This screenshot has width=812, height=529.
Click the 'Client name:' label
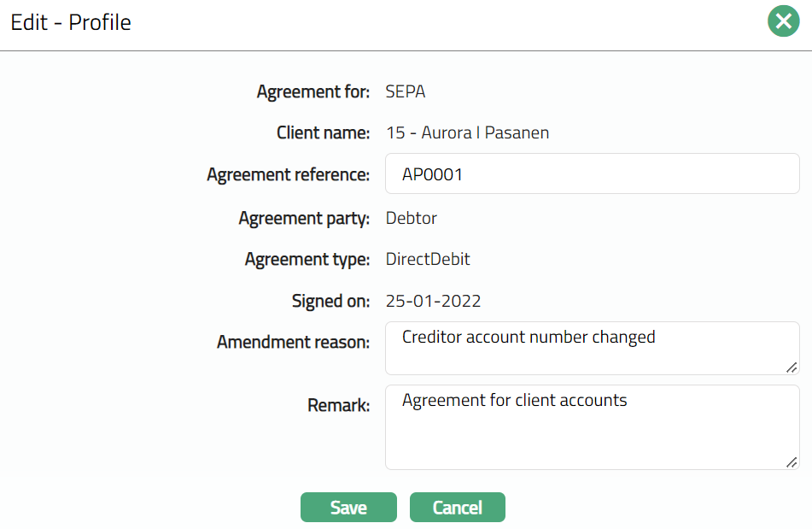323,133
